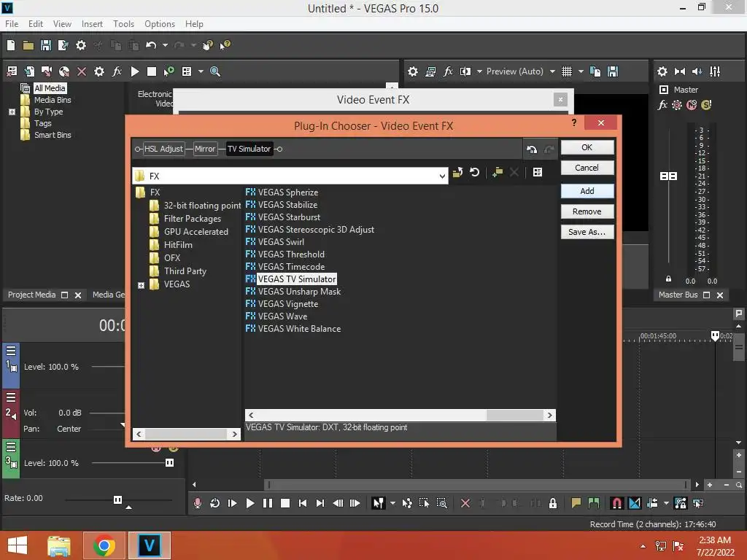Click the refresh icon in Plug-In Chooser
Image resolution: width=747 pixels, height=560 pixels.
point(474,172)
